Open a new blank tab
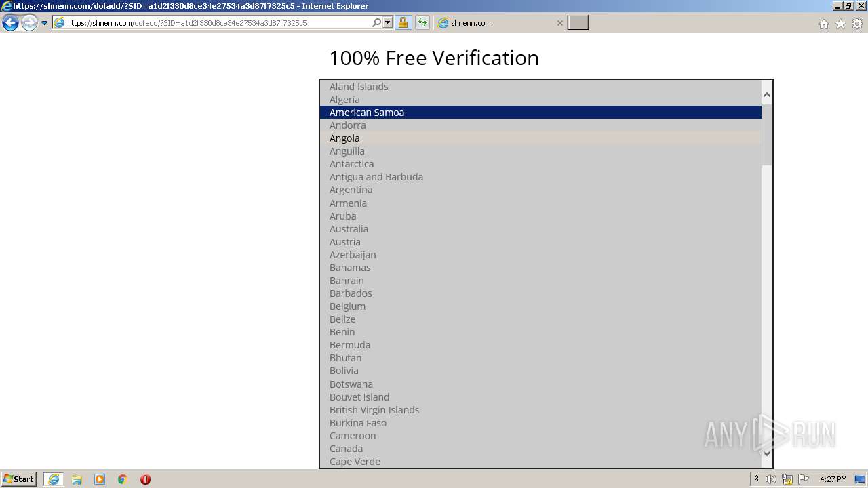Image resolution: width=868 pixels, height=488 pixels. tap(578, 23)
